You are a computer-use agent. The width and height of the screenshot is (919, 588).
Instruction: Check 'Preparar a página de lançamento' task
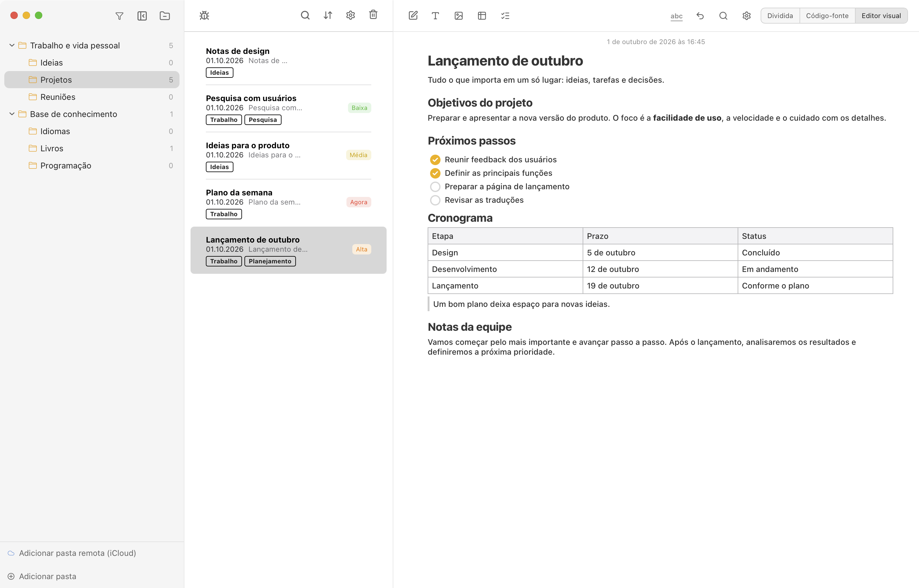point(435,187)
